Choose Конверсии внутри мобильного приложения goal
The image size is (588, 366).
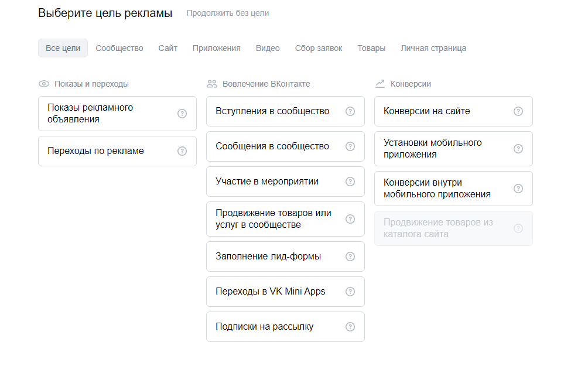[x=453, y=189]
